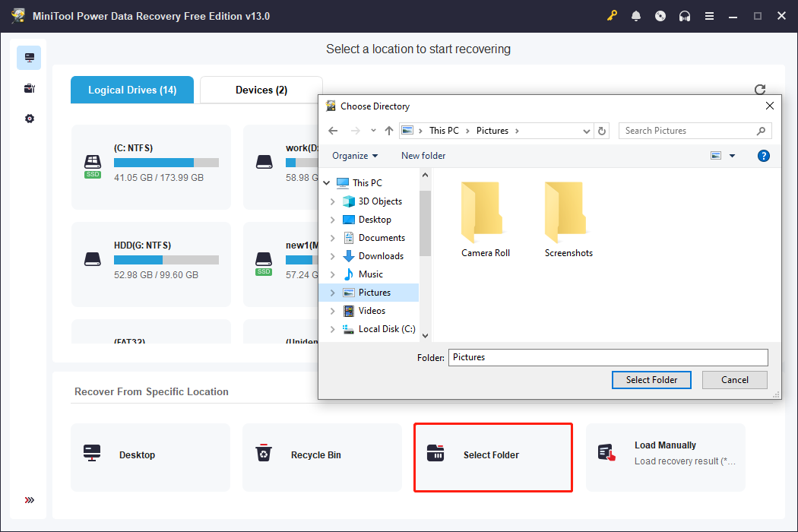Click the Select Folder location card
The height and width of the screenshot is (532, 798).
[x=493, y=458]
